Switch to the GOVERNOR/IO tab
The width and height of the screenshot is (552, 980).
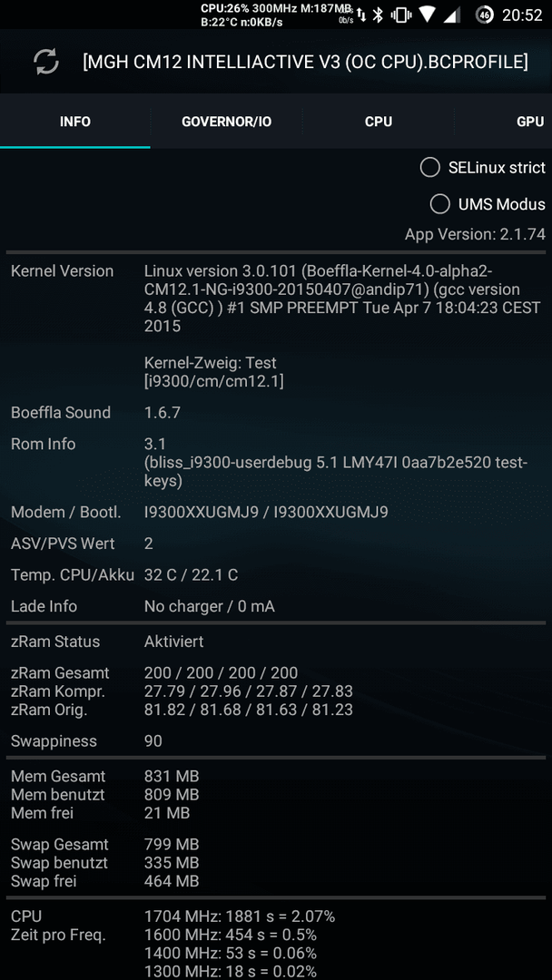pyautogui.click(x=227, y=122)
